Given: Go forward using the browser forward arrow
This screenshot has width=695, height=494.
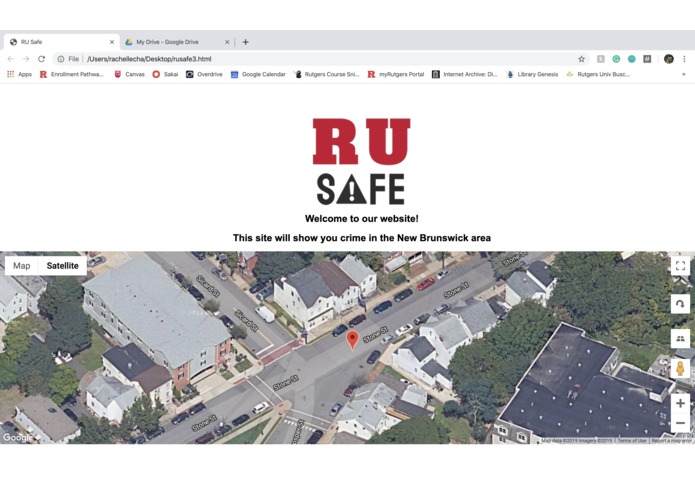Looking at the screenshot, I should pos(26,59).
